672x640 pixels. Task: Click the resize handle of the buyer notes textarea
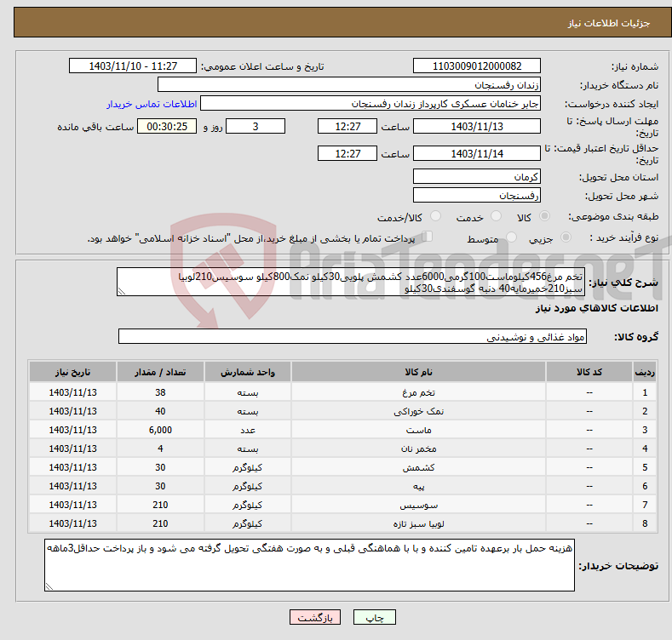pyautogui.click(x=49, y=587)
